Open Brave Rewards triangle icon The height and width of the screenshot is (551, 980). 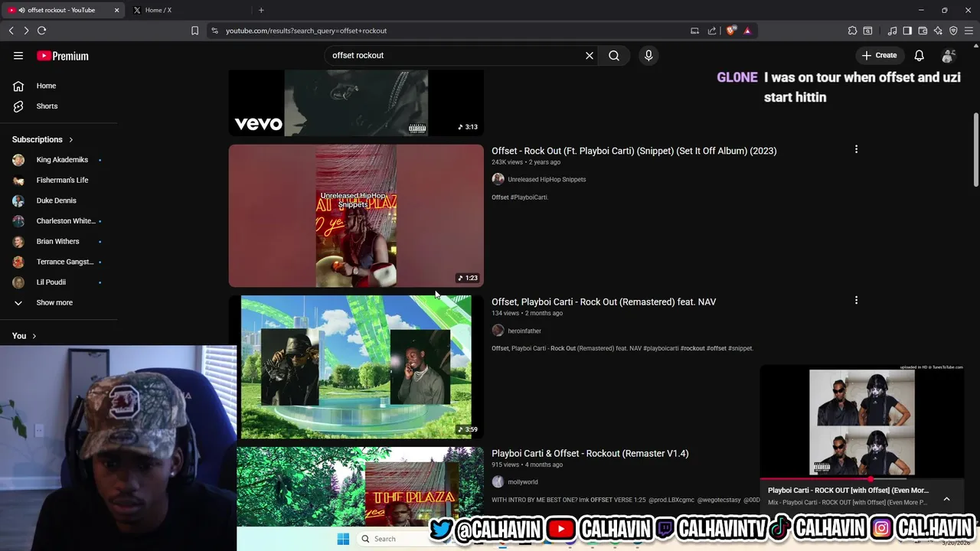click(747, 31)
